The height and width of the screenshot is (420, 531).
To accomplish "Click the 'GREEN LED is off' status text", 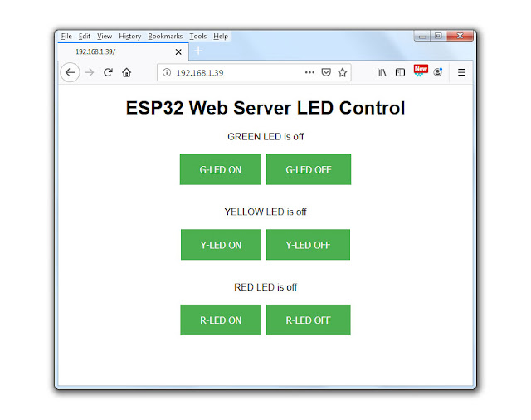I will point(265,136).
